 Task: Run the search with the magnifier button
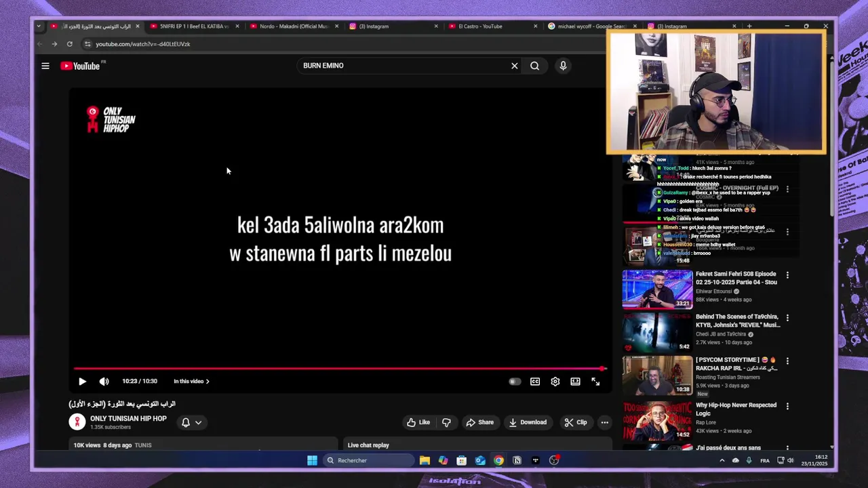tap(535, 66)
